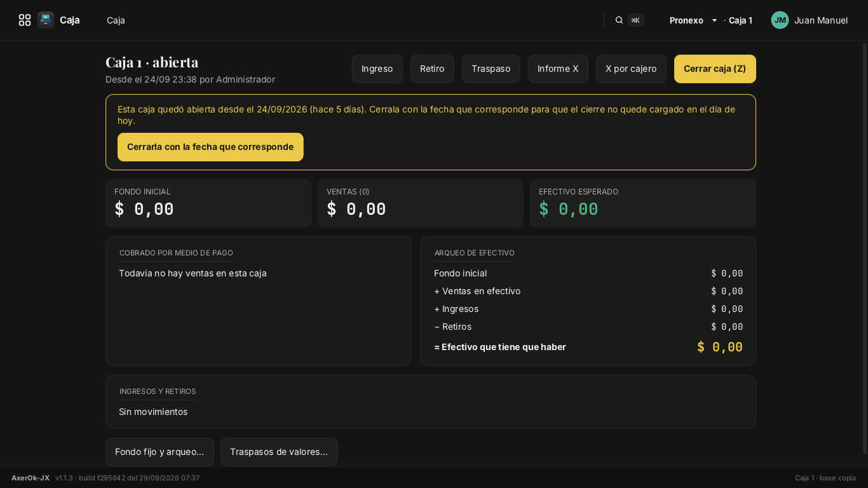Click the '+ Ingresos' arqueo row

[x=588, y=309]
